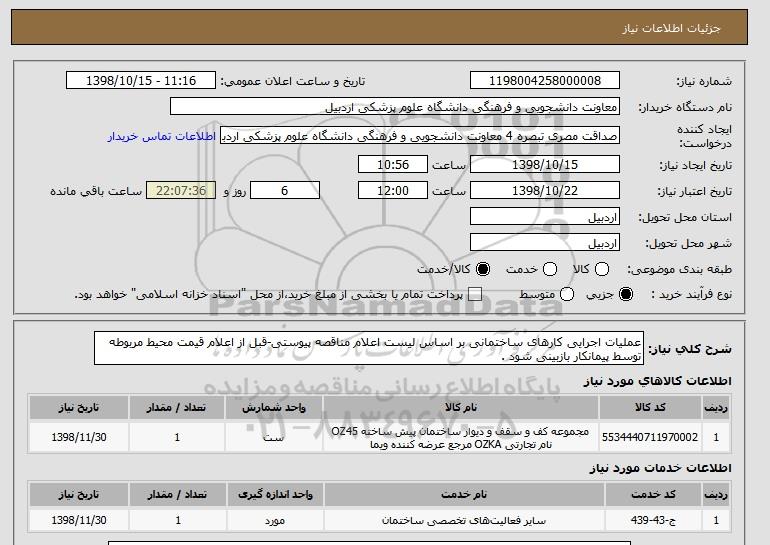770x545 pixels.
Task: Click the goods table date 1398/11/30
Action: point(79,437)
